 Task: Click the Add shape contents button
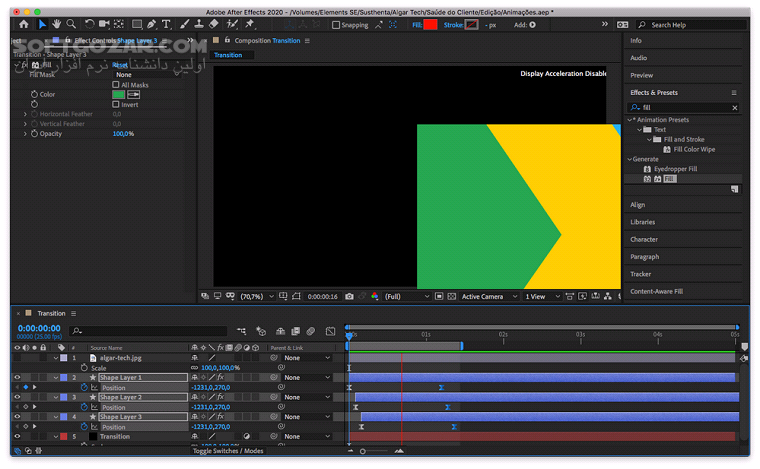532,25
